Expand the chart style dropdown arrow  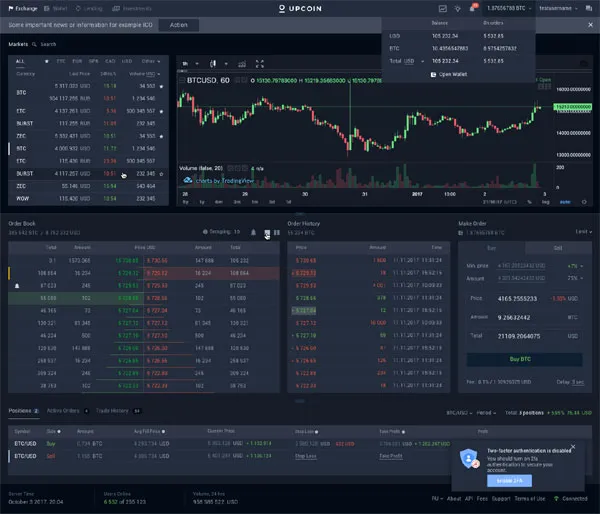[x=226, y=64]
